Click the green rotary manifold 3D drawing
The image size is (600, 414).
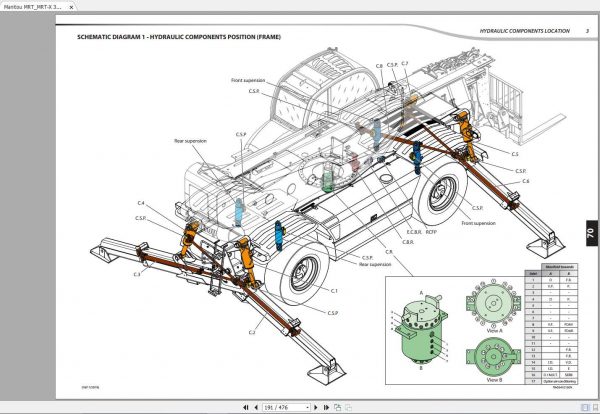click(420, 329)
